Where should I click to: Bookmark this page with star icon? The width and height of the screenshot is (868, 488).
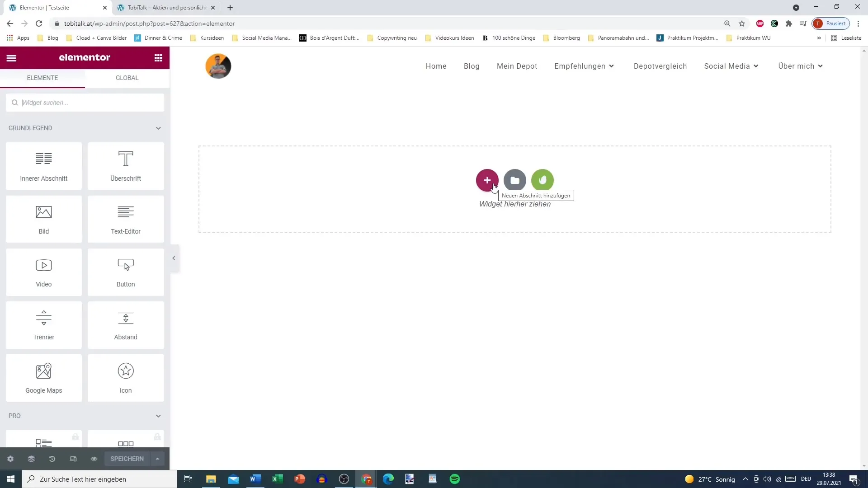pyautogui.click(x=742, y=23)
